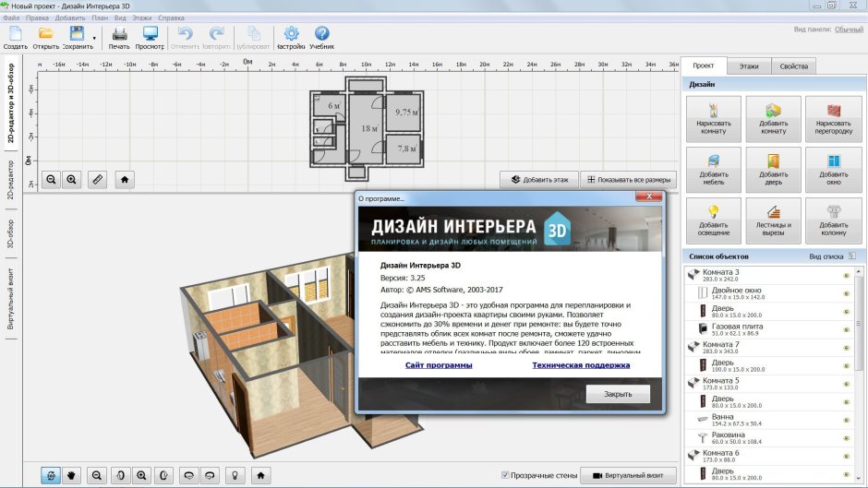Save project with Сохранить icon
The height and width of the screenshot is (488, 868).
[x=77, y=34]
